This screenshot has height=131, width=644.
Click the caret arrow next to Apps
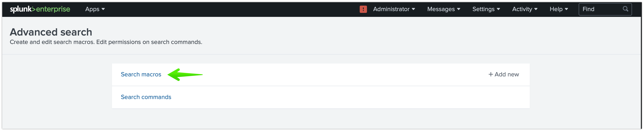[x=103, y=9]
